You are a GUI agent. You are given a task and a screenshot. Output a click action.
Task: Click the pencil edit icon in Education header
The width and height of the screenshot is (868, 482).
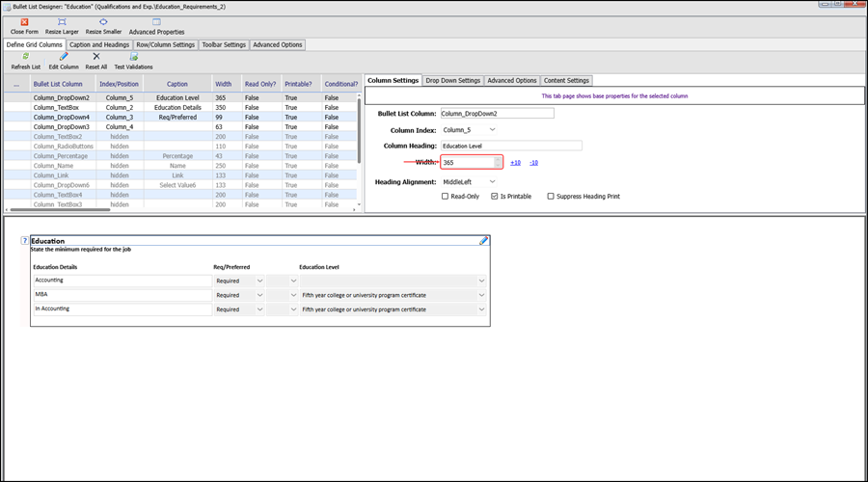[484, 240]
